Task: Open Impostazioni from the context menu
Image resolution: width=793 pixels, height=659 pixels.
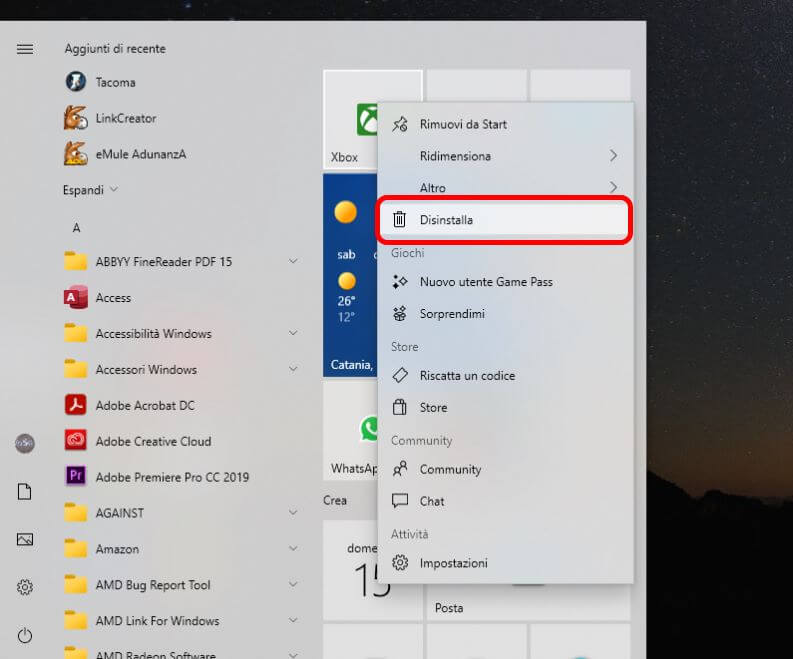Action: (505, 562)
